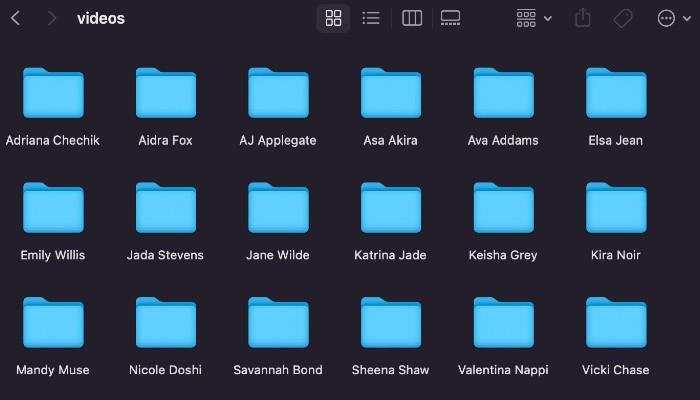
Task: Select the Mandy Muse folder icon
Action: (53, 322)
